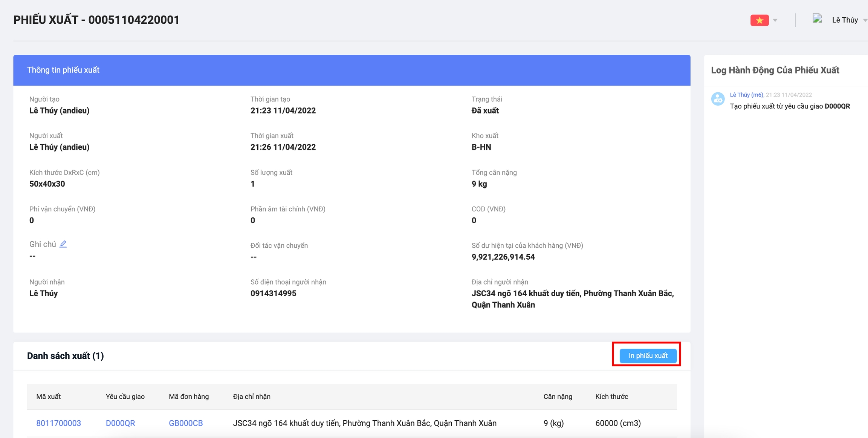Expand the language dropdown arrow
Viewport: 868px width, 438px height.
(x=775, y=20)
